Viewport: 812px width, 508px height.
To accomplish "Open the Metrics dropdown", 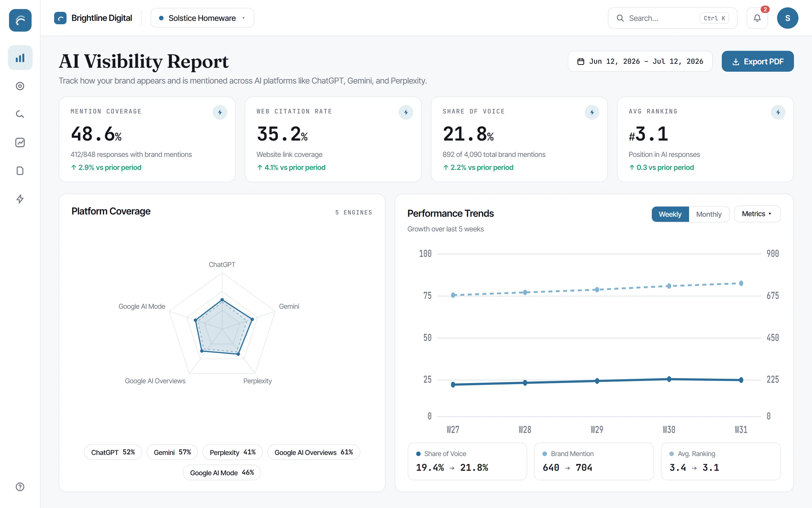I will [x=757, y=214].
